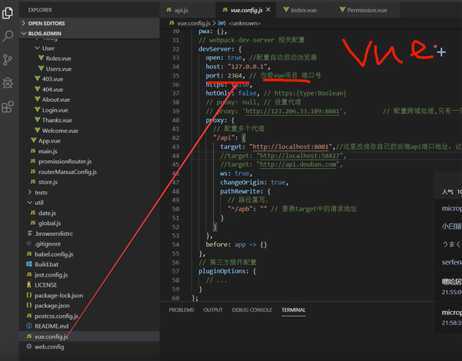Open routerManuaConfig.js in the explorer
Image resolution: width=462 pixels, height=361 pixels.
67,172
